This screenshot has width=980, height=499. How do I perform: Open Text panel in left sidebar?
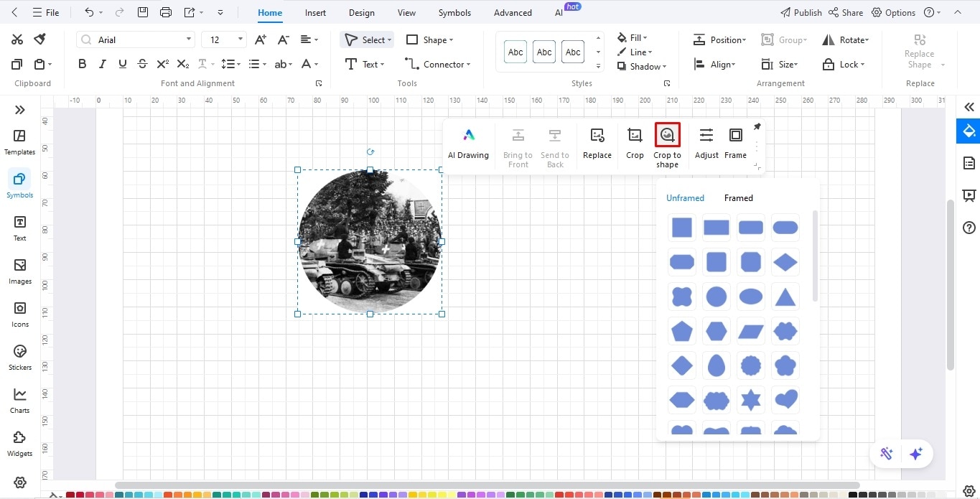click(20, 228)
